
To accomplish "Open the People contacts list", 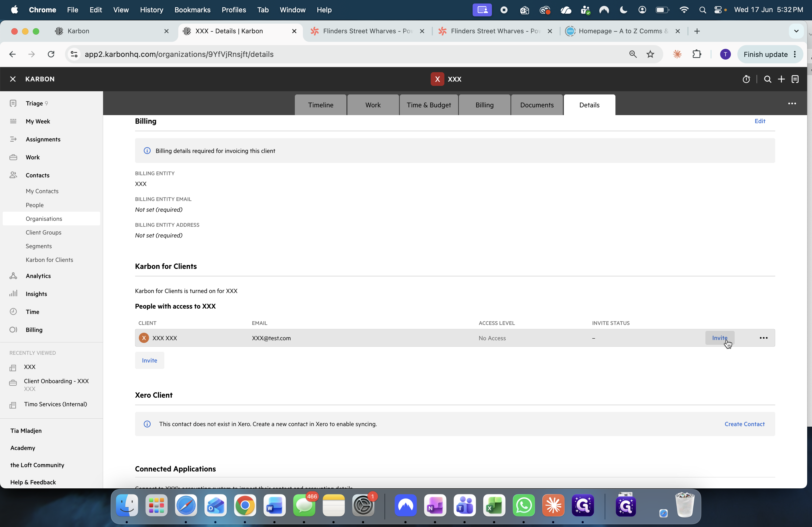I will point(35,205).
